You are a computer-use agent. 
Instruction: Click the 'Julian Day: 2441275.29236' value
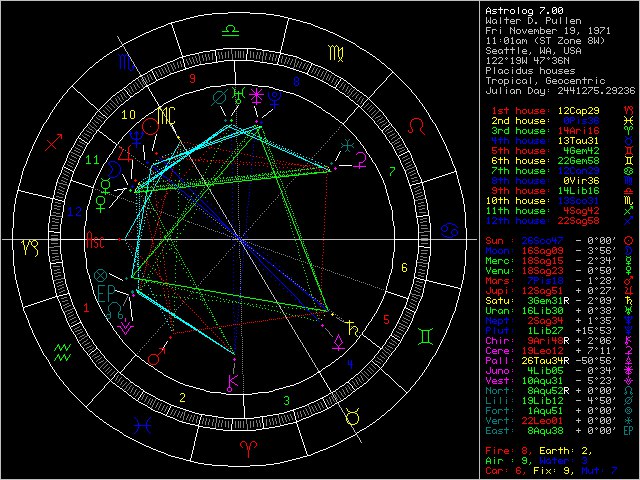point(560,91)
